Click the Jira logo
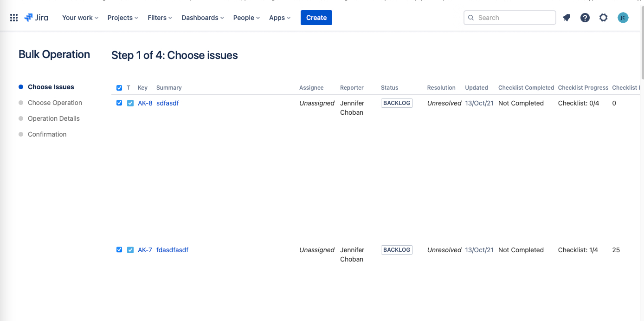Viewport: 644px width, 321px height. point(36,18)
